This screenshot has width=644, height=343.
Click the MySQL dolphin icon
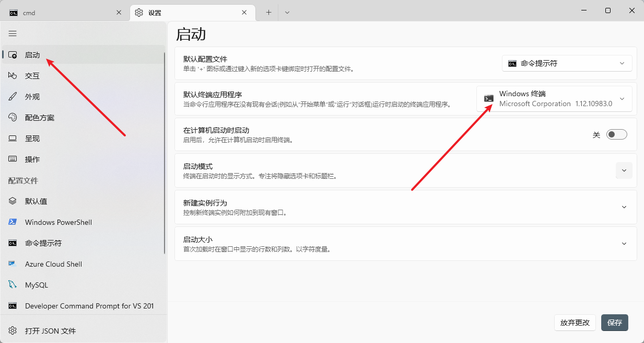13,285
